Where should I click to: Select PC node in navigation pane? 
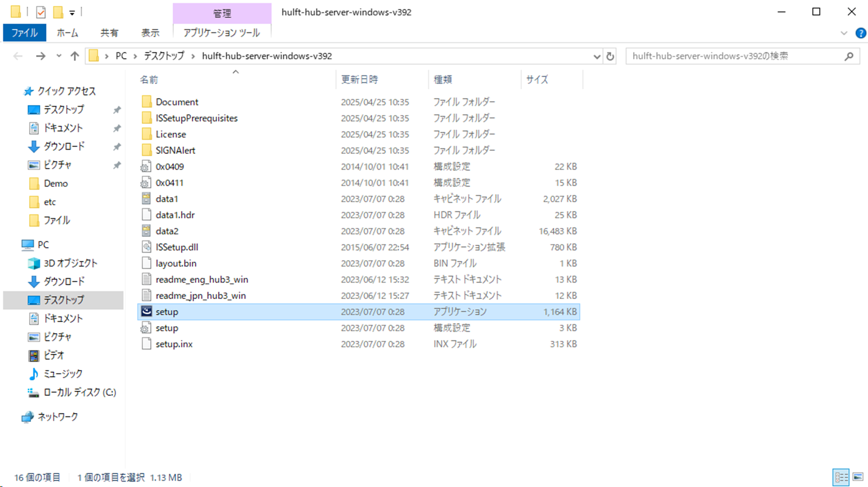tap(43, 245)
